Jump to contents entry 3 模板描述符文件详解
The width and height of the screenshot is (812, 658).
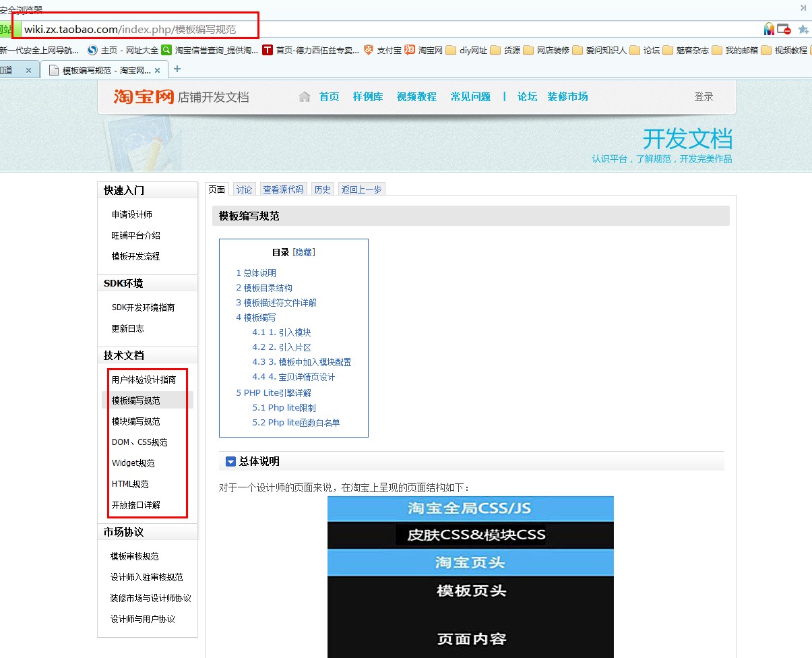pos(276,303)
